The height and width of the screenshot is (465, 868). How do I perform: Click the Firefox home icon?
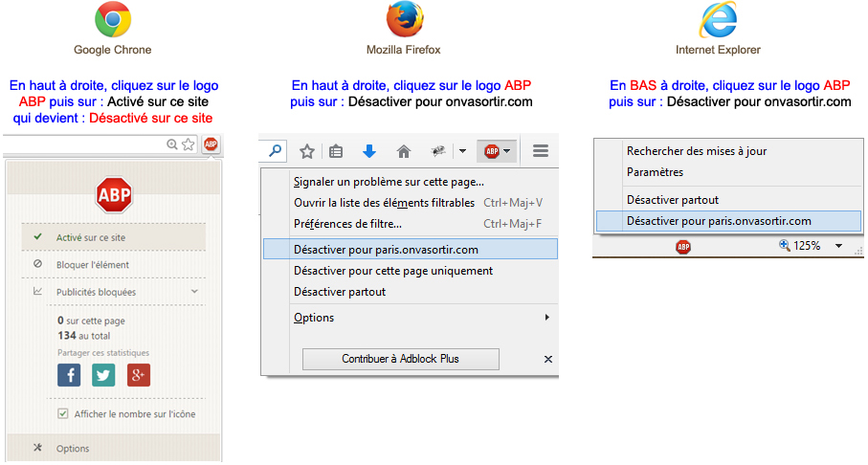coord(404,151)
